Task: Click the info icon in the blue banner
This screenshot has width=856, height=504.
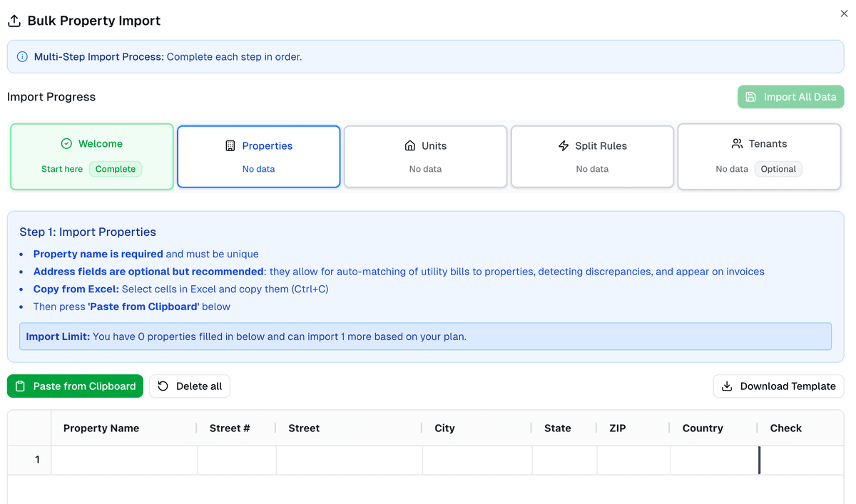Action: (x=22, y=56)
